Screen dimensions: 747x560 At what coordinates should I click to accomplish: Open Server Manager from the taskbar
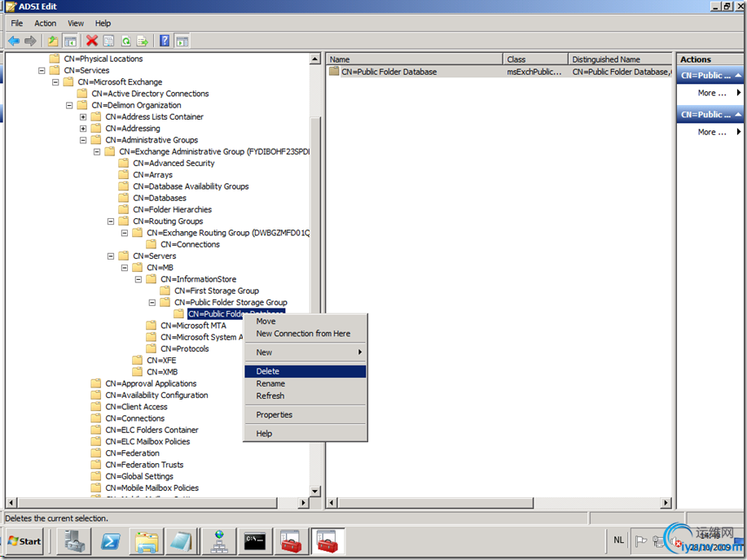point(74,541)
